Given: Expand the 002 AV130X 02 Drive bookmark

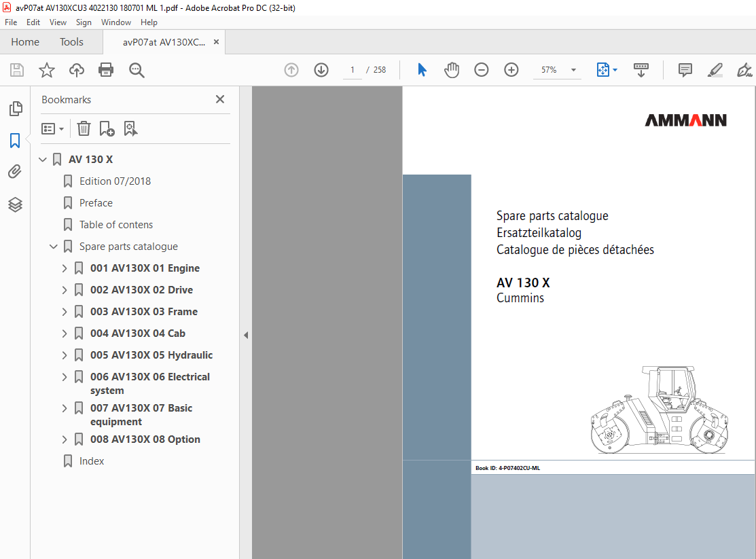Looking at the screenshot, I should [x=65, y=290].
